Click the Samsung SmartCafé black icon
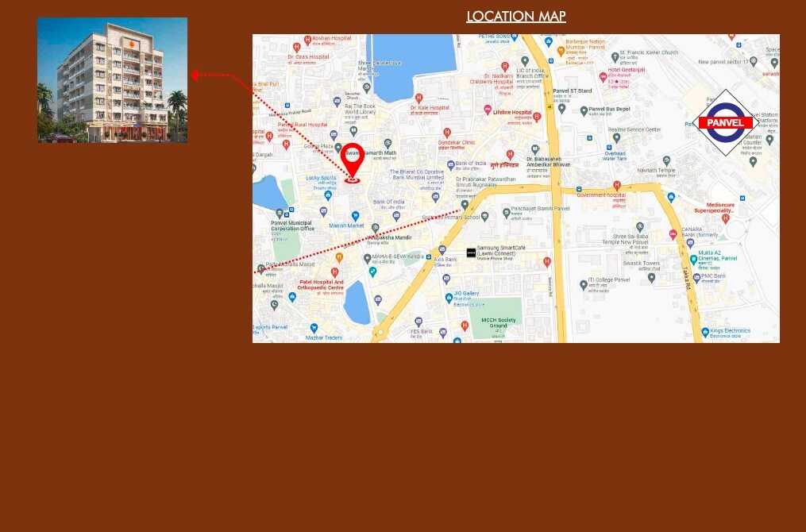 tap(471, 253)
